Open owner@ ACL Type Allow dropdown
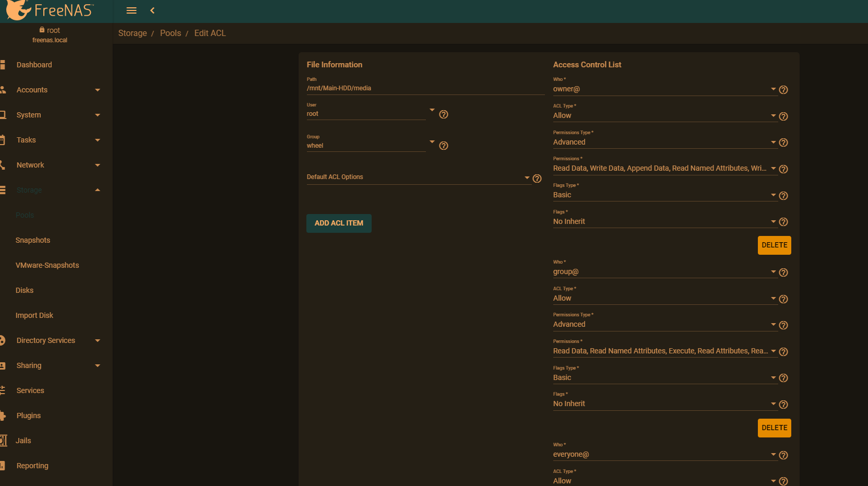This screenshot has height=486, width=868. coord(665,116)
